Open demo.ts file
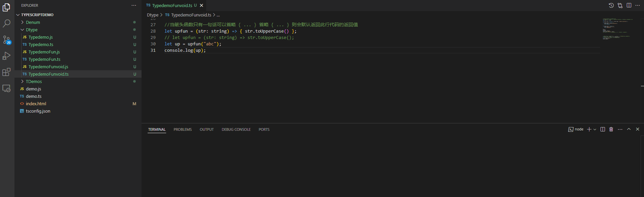 pos(78,96)
